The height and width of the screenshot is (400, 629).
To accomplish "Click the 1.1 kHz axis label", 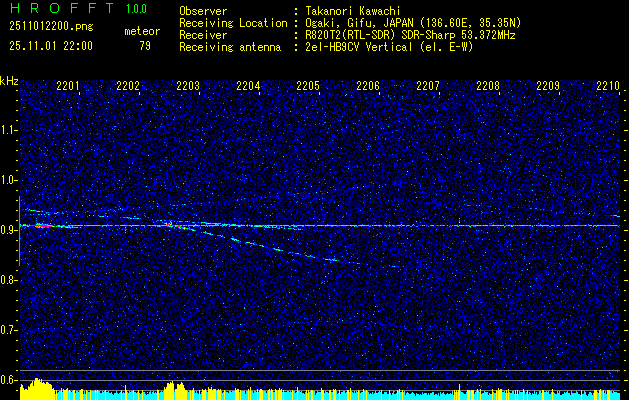I will [x=9, y=130].
